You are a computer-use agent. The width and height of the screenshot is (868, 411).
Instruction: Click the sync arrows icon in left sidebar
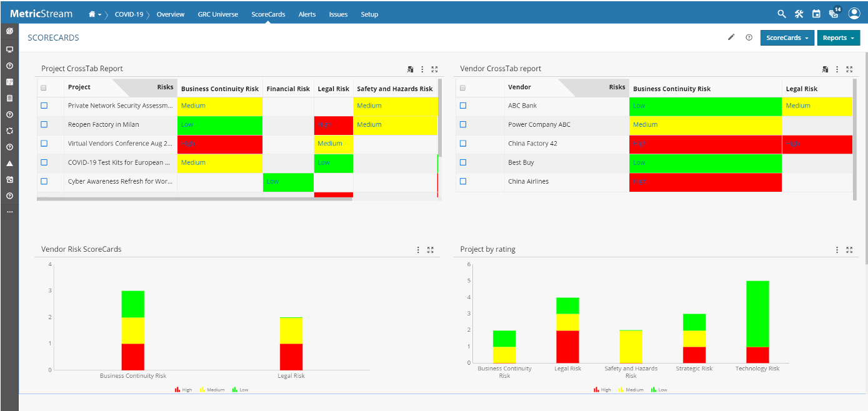tap(9, 131)
